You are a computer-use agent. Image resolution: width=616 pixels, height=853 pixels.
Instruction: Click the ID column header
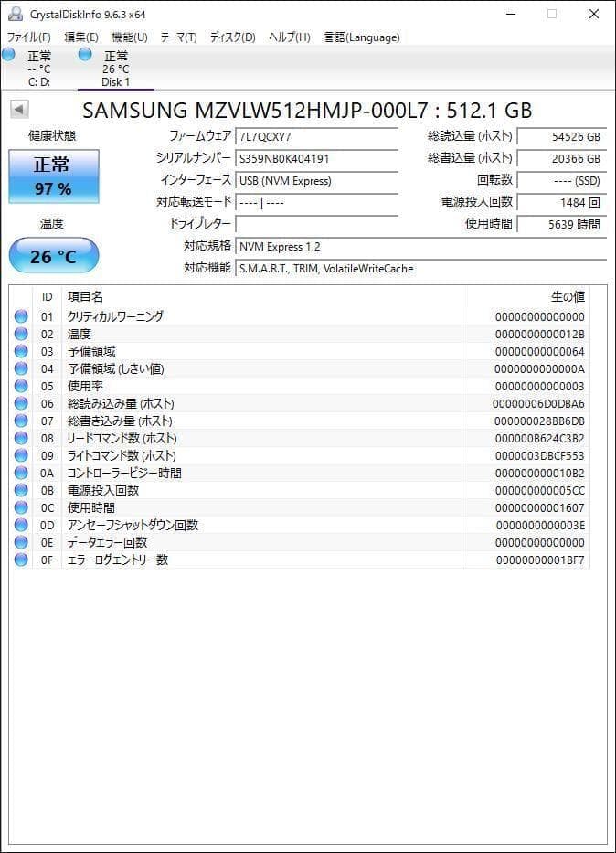pyautogui.click(x=48, y=296)
